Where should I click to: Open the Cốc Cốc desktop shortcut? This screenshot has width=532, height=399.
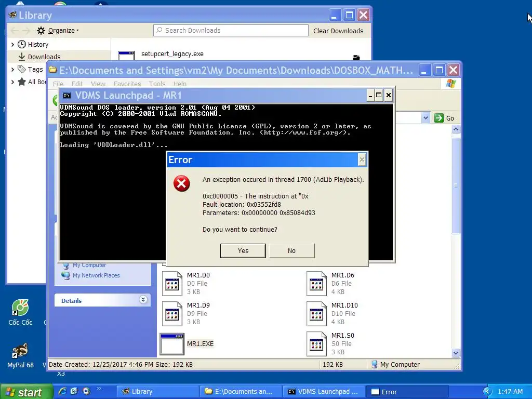coord(20,312)
